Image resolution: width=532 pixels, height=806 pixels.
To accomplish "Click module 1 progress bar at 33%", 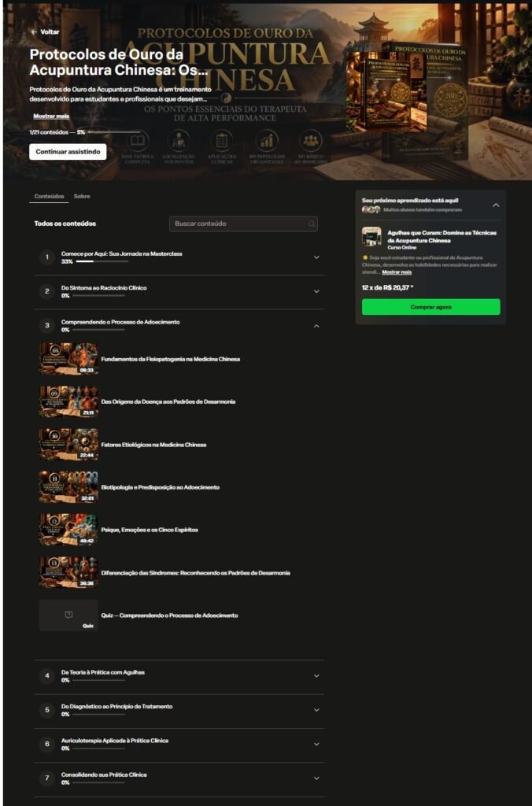I will pos(102,261).
